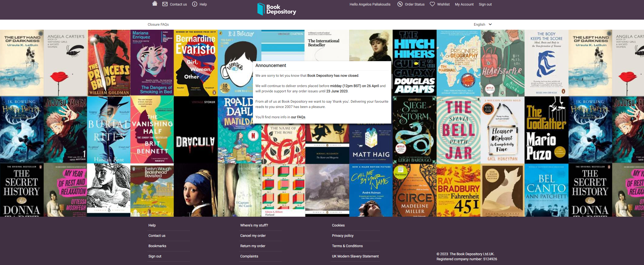This screenshot has width=644, height=265.
Task: Follow the 'our FAQs' link in announcement
Action: click(x=298, y=117)
